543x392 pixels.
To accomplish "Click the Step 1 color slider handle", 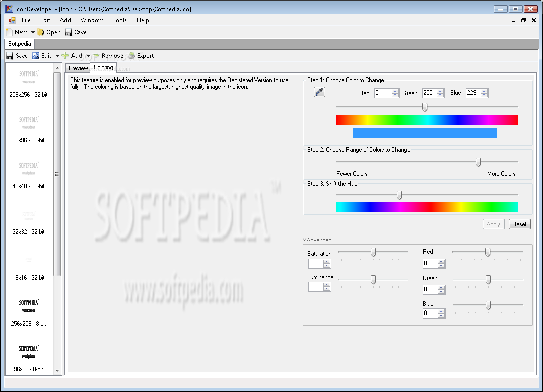I will 425,107.
